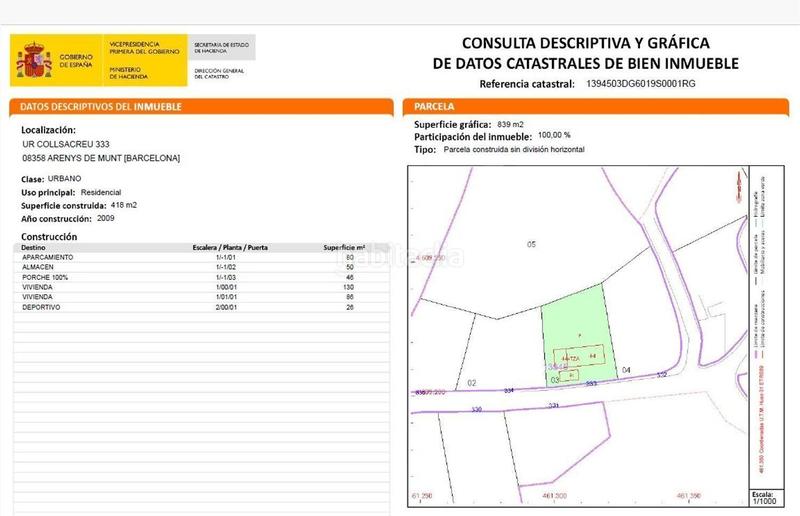Click the Año construcción value 2009
Screen dimensions: 800x516
109,218
